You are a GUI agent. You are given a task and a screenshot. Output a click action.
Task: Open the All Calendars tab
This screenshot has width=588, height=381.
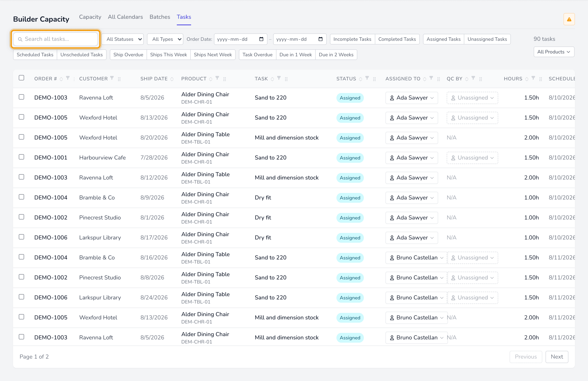pos(125,17)
